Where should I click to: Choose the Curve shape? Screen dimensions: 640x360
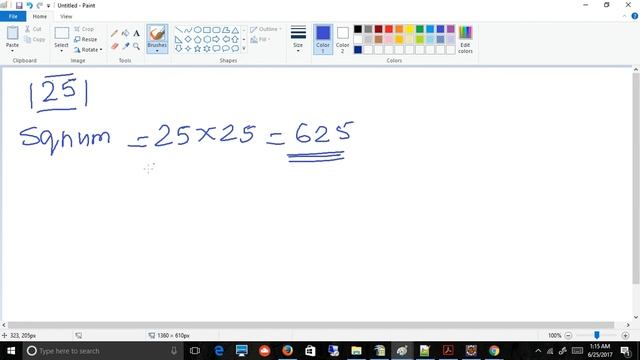coord(188,30)
